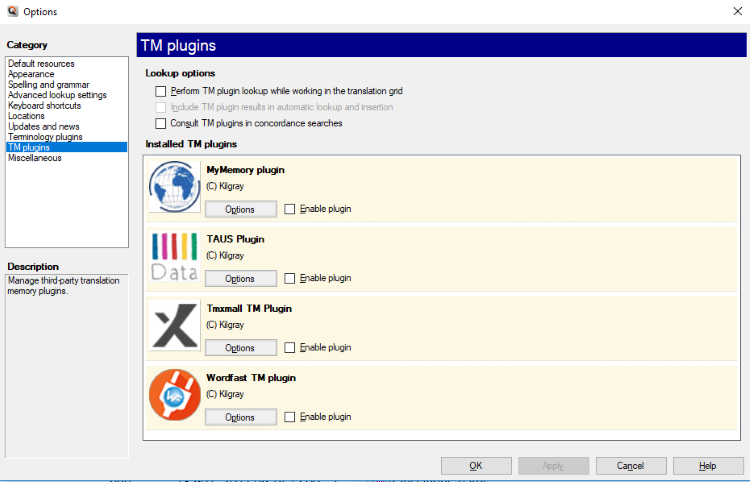Close the Options dialog window

click(738, 11)
